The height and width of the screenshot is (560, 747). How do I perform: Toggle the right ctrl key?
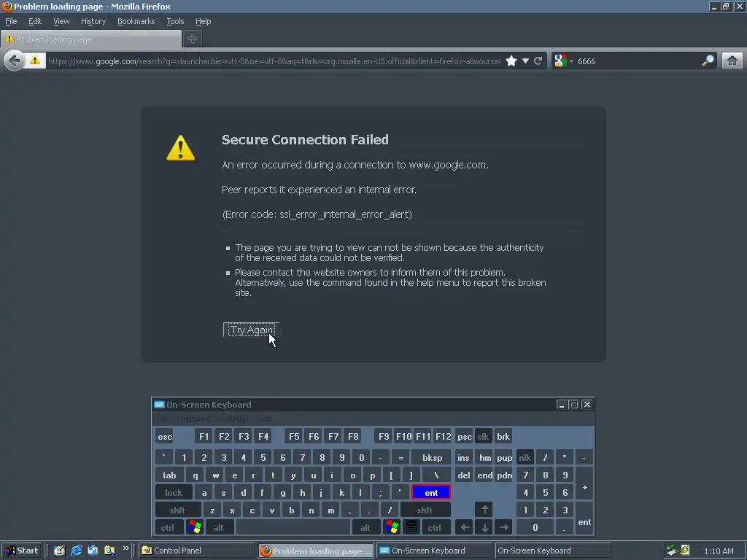435,528
